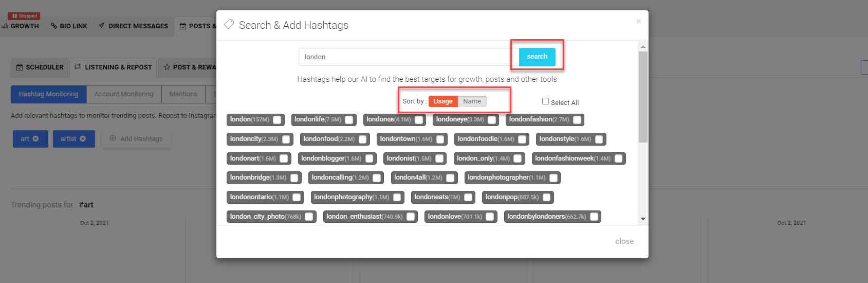Image resolution: width=868 pixels, height=283 pixels.
Task: Select the Account Monitoring tab
Action: click(x=124, y=94)
